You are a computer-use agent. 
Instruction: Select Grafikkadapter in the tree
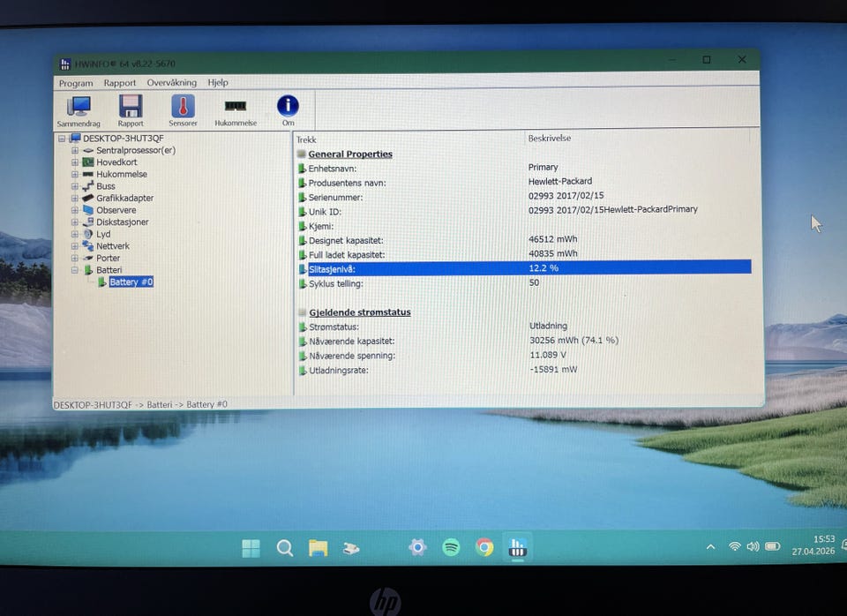click(x=124, y=198)
